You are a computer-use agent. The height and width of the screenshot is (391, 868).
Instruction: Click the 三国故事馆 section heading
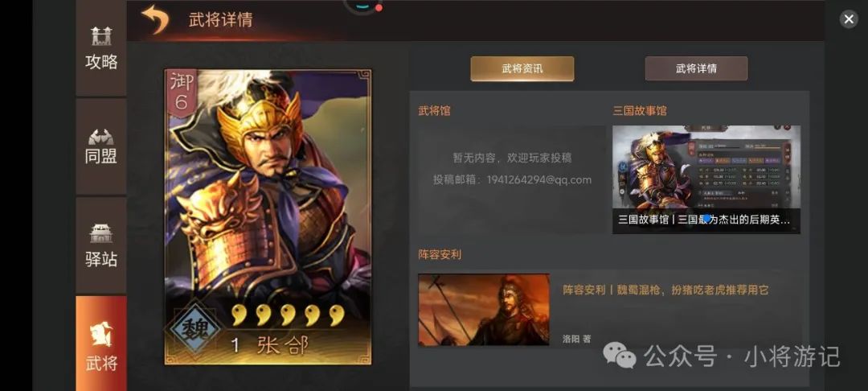click(x=640, y=111)
